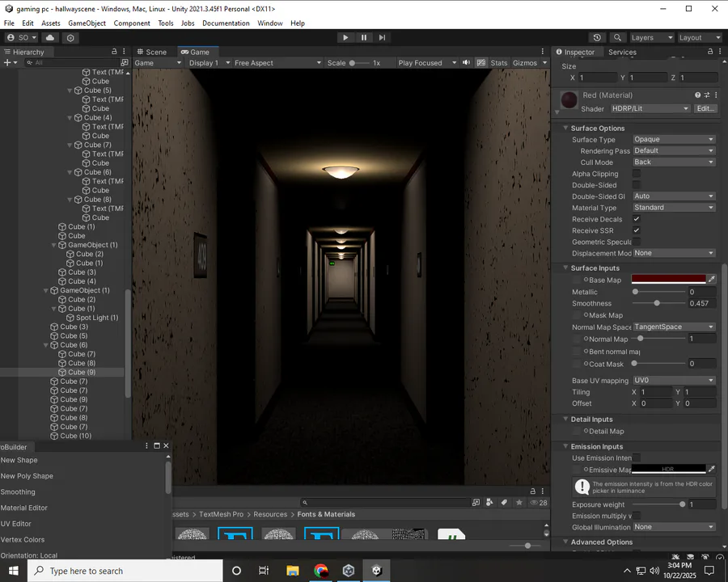The image size is (728, 582).
Task: Maximize the ProBuilder floating window
Action: (x=157, y=445)
